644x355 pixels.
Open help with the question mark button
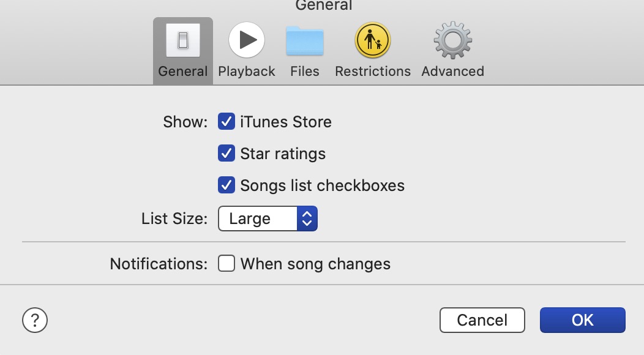click(x=35, y=319)
